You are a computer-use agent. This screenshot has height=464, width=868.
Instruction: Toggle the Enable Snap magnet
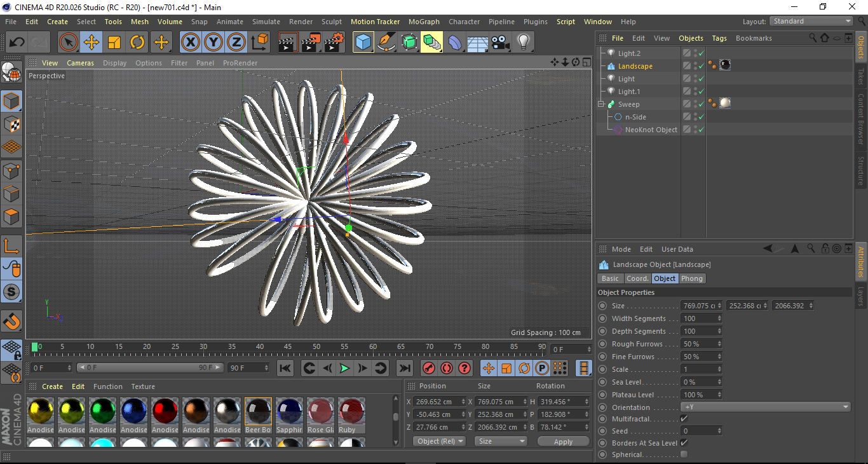[x=11, y=322]
